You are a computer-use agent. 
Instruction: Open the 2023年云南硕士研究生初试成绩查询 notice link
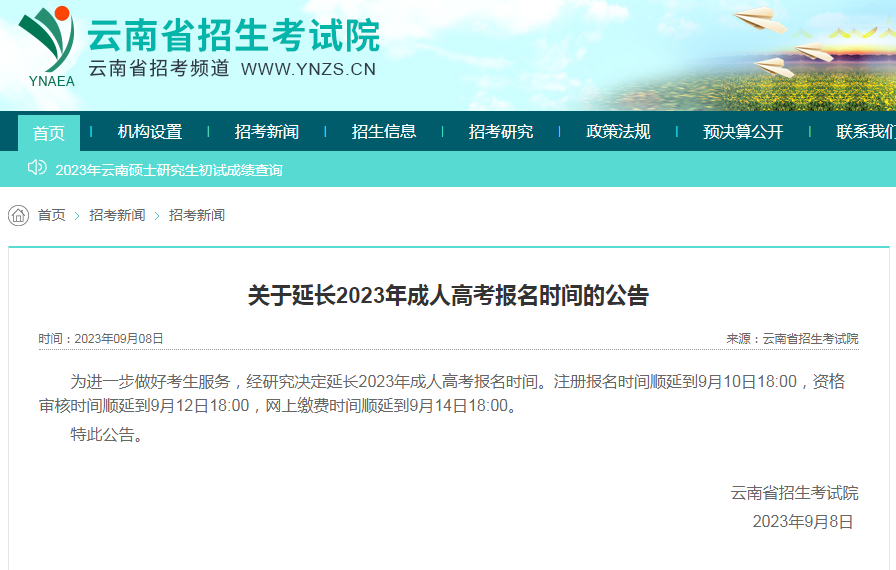[x=169, y=170]
